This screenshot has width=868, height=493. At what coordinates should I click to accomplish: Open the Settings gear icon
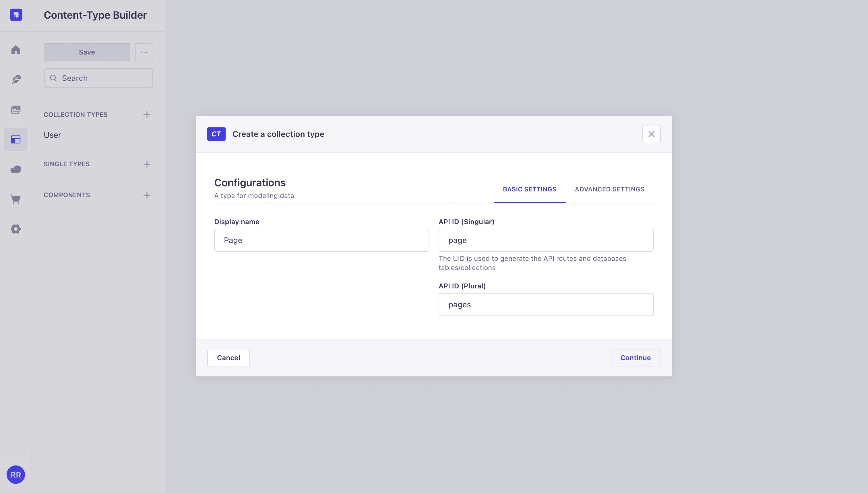(x=15, y=229)
